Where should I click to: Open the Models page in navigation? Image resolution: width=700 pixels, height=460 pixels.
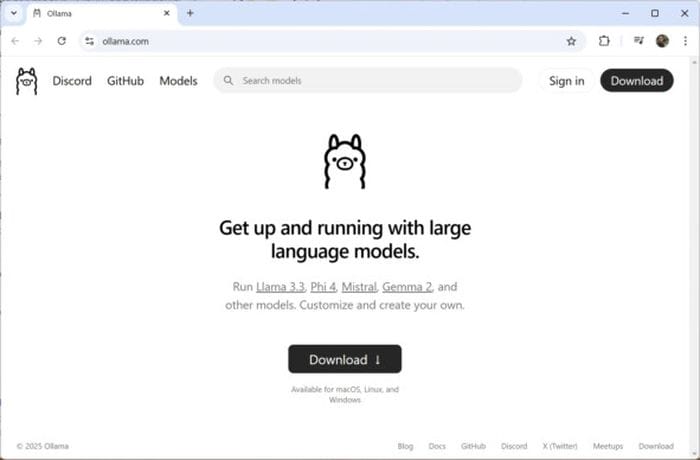pos(178,81)
